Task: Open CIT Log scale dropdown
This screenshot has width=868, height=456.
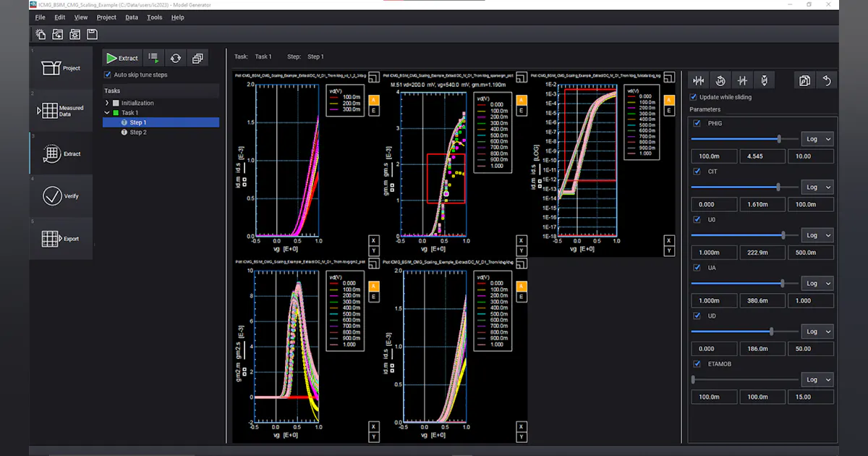Action: (817, 187)
